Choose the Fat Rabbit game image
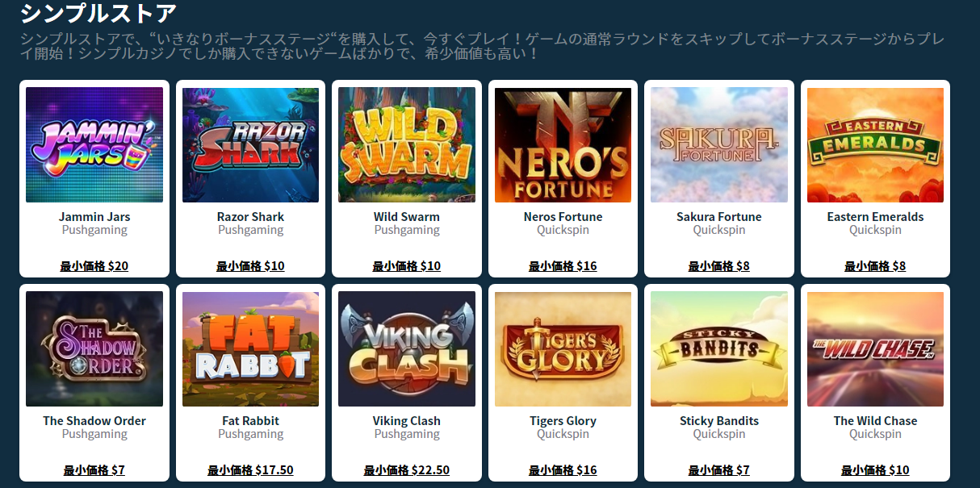Viewport: 980px width, 488px height. (250, 349)
